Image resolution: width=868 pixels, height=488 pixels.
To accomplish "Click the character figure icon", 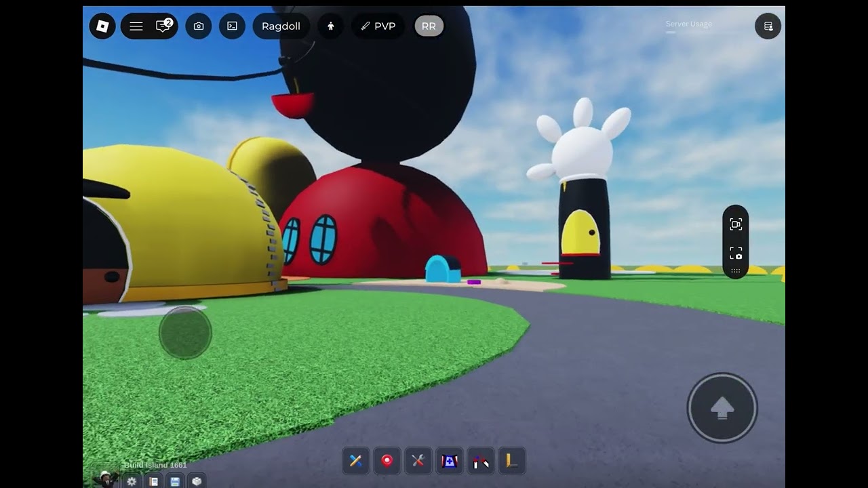I will coord(331,26).
